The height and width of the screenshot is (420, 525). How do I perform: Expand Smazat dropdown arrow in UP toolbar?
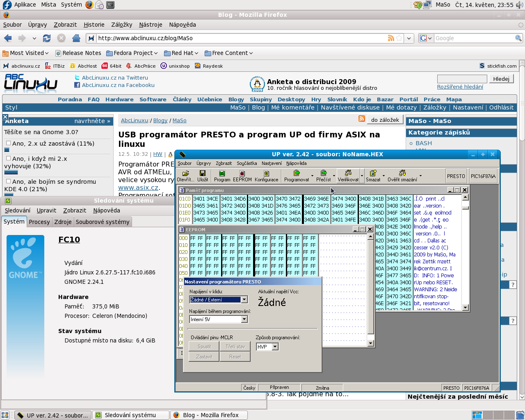pyautogui.click(x=384, y=176)
